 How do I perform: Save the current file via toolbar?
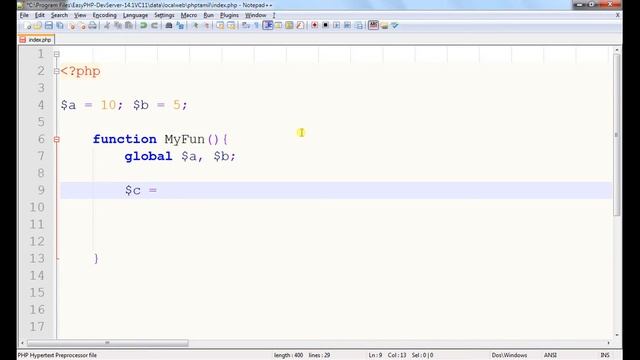point(49,26)
